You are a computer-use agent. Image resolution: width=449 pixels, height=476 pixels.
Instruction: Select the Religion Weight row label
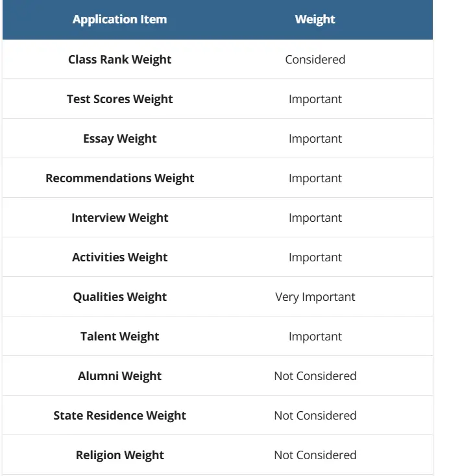[x=119, y=455]
